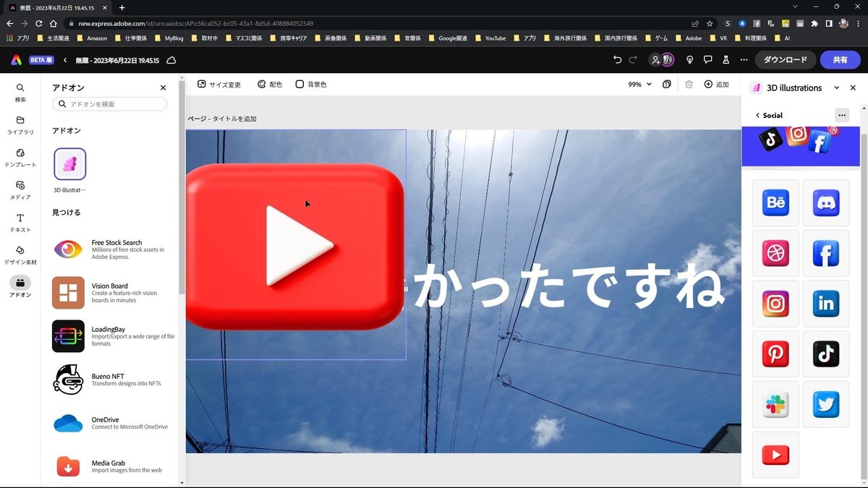Open the beaker experimental features icon
This screenshot has height=488, width=868.
pos(727,60)
